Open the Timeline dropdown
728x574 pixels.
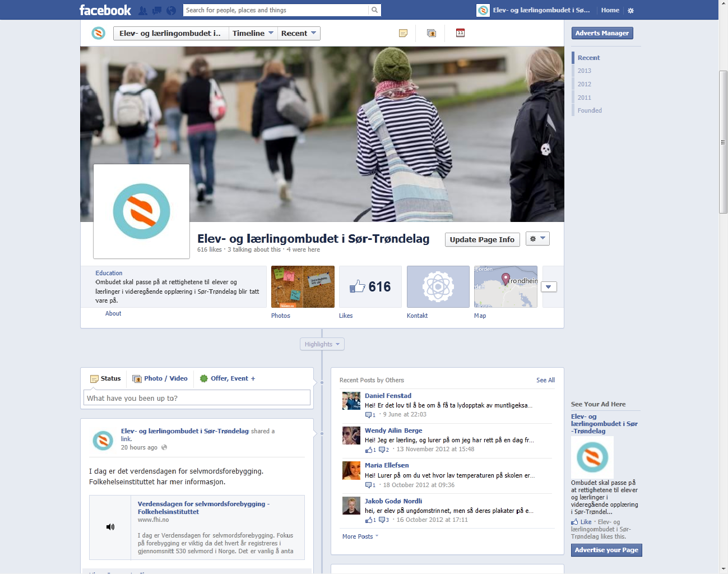point(253,33)
